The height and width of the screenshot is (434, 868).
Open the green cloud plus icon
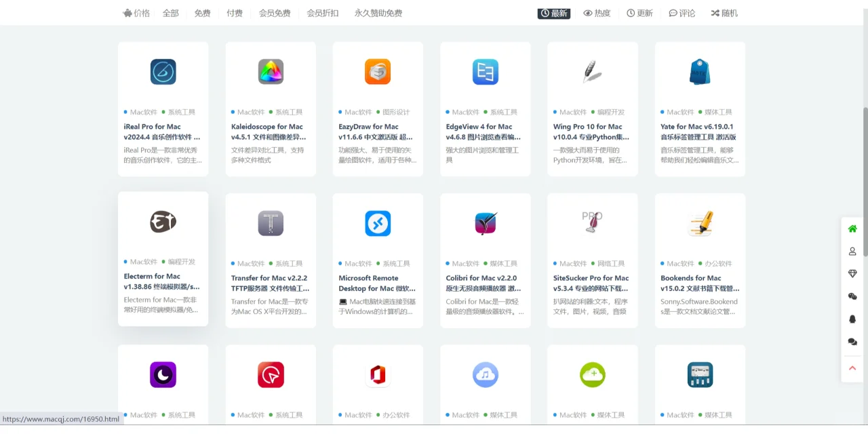pyautogui.click(x=593, y=374)
